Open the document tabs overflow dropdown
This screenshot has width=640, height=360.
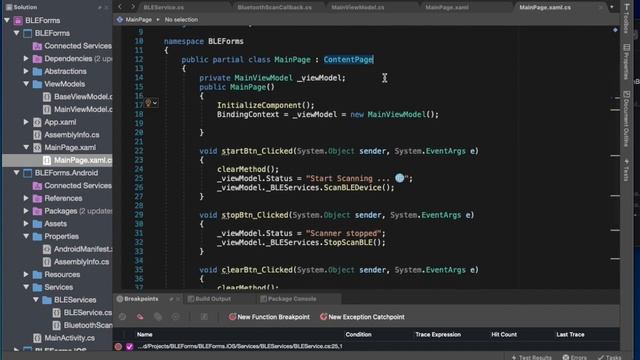(x=611, y=7)
